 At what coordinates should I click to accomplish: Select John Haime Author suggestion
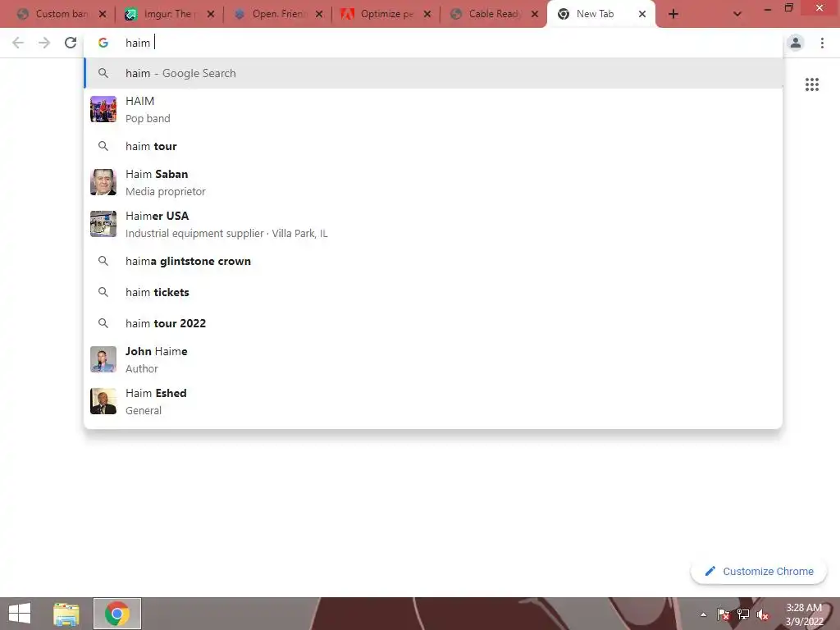433,359
